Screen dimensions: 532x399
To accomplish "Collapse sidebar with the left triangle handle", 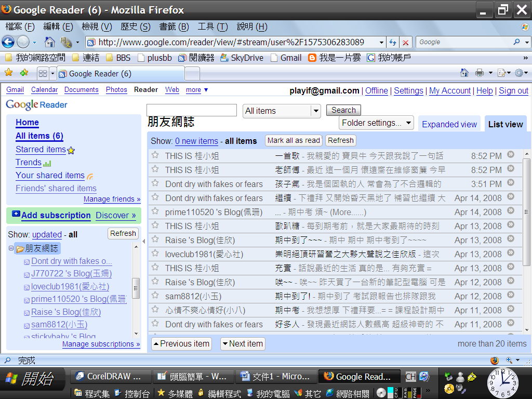I will tap(144, 241).
